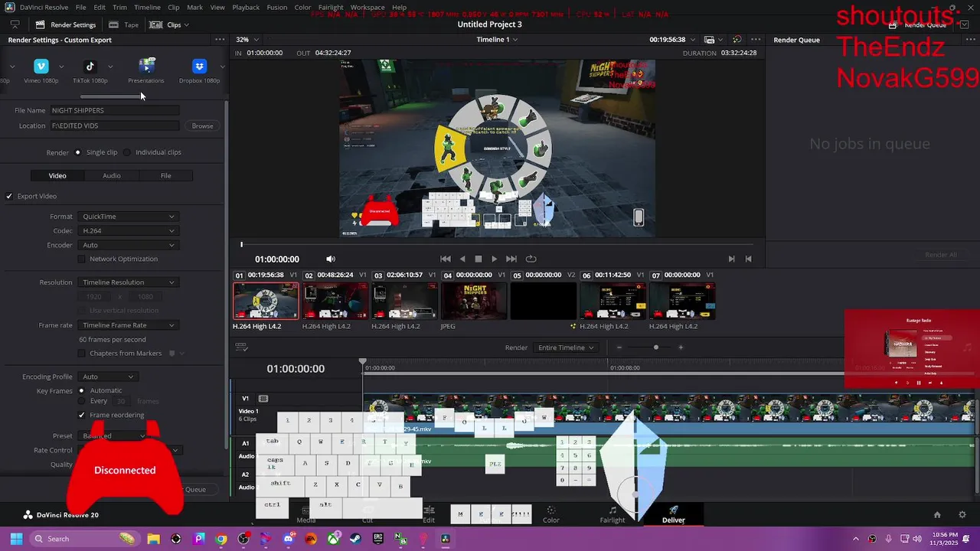980x551 pixels.
Task: Select Automatic key frames option
Action: tap(81, 390)
